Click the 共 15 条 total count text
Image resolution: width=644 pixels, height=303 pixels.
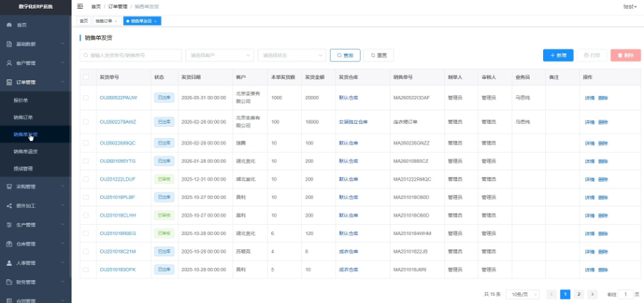point(492,294)
